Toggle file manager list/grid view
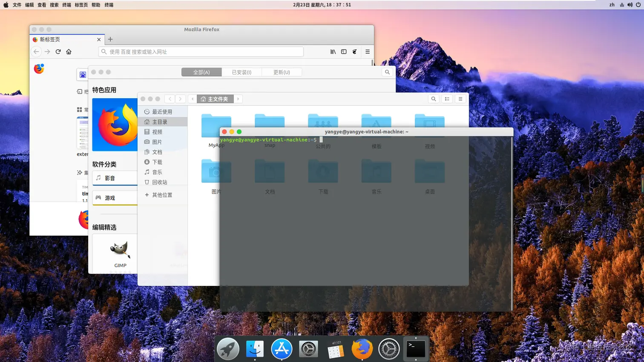The image size is (644, 362). click(447, 99)
